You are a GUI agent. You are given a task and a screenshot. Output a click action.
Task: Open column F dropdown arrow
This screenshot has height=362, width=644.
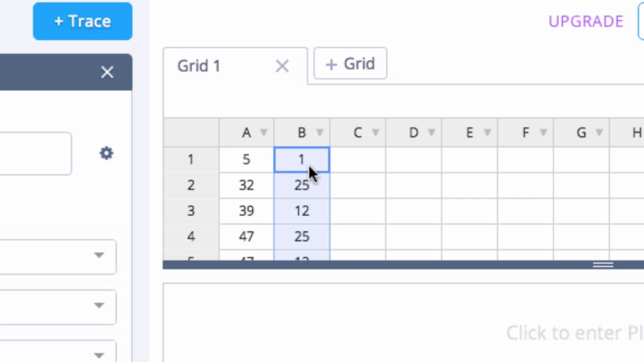coord(543,133)
